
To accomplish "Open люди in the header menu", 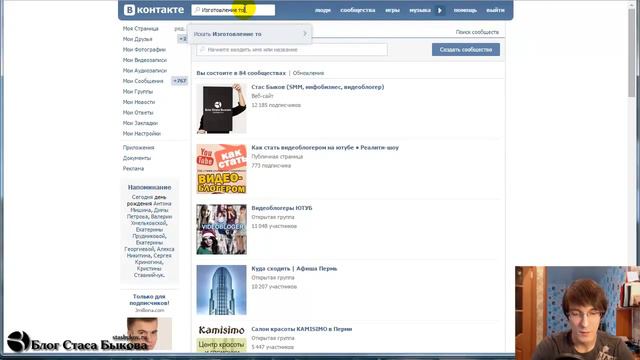I will [322, 10].
